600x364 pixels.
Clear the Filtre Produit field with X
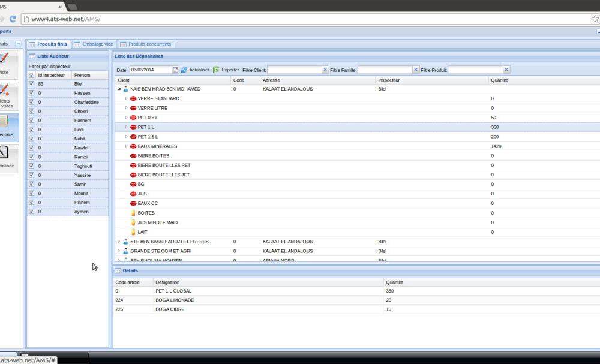click(x=506, y=70)
